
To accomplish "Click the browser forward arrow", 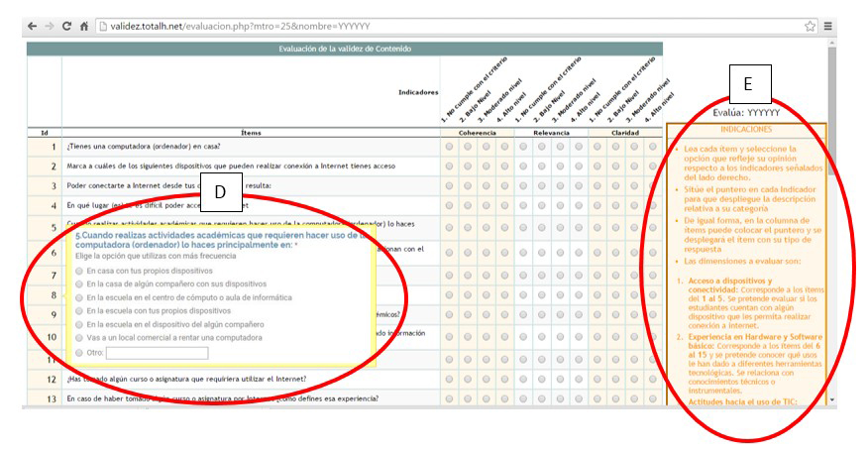I will (x=50, y=26).
